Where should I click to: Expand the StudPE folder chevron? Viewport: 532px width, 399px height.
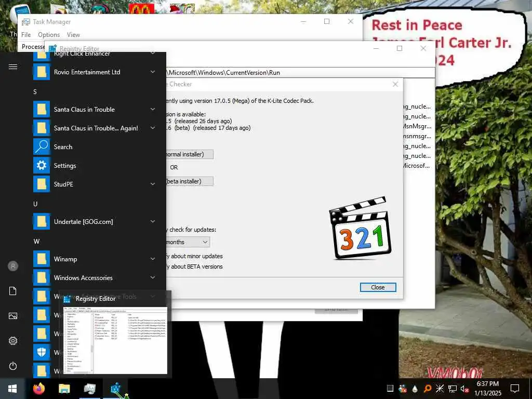click(x=153, y=184)
